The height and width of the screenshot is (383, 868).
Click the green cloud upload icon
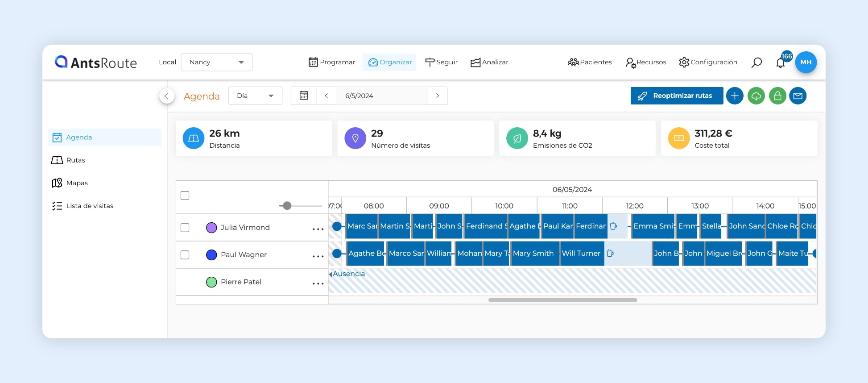(x=756, y=96)
